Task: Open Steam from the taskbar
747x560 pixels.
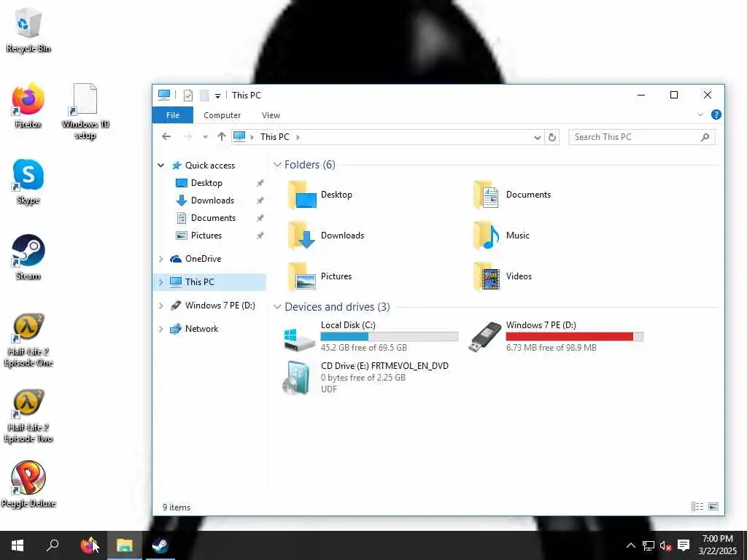Action: click(x=160, y=545)
